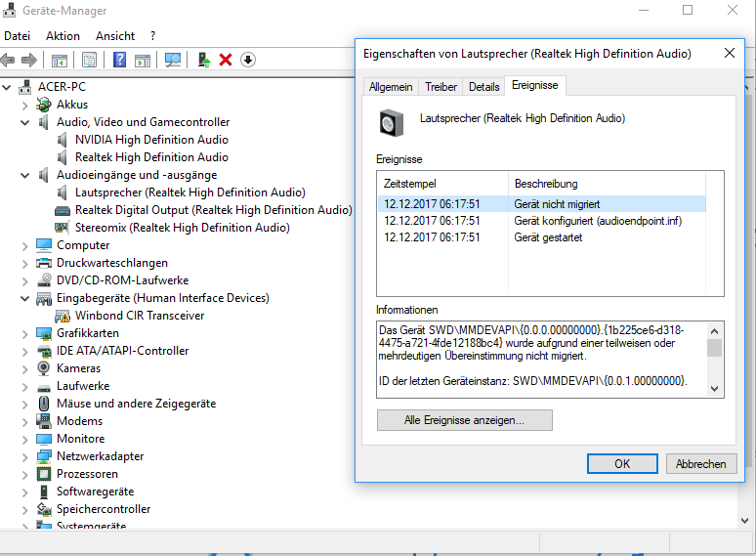Click the Winbond CIR Transceiver warning icon
756x556 pixels.
click(63, 317)
